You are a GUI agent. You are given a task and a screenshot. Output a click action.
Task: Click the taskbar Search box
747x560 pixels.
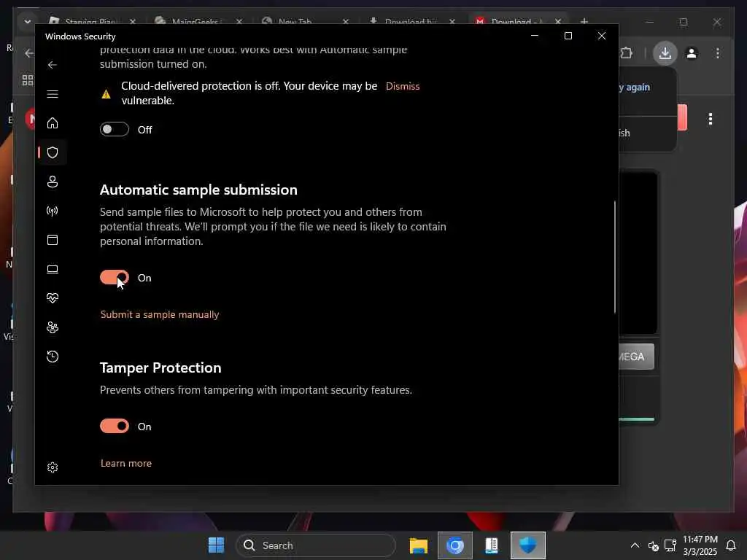315,545
